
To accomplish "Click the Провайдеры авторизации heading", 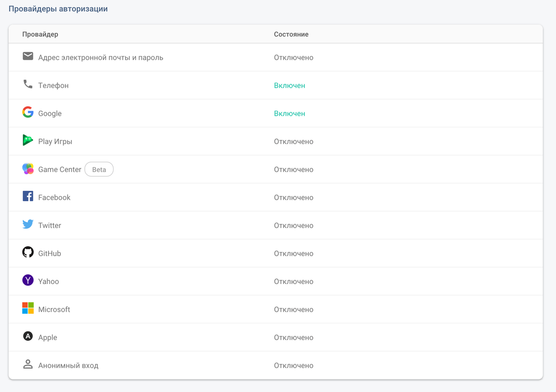I will click(x=58, y=9).
